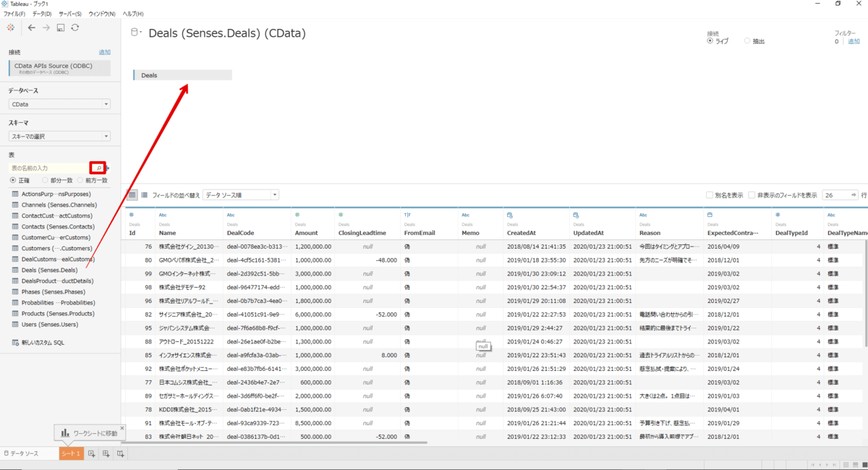
Task: Click the Tableau start page logo icon
Action: tap(11, 27)
